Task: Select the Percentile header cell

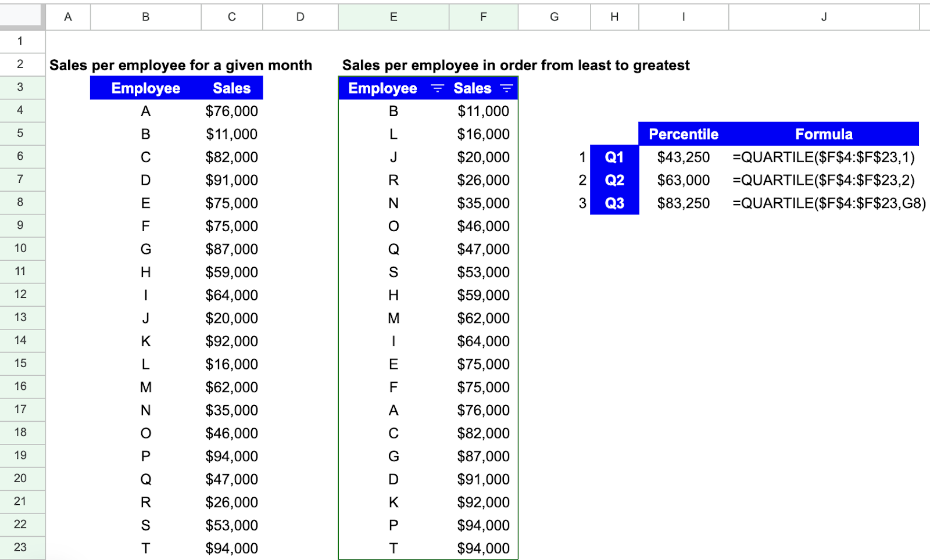Action: (x=684, y=134)
